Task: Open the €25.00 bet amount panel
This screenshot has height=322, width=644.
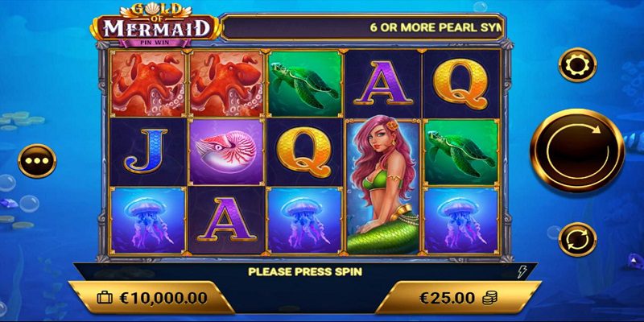Action: (x=458, y=297)
